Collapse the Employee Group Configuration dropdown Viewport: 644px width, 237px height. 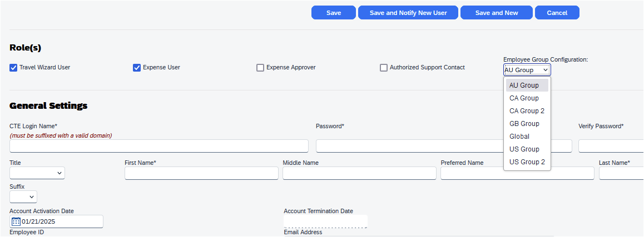pyautogui.click(x=527, y=70)
